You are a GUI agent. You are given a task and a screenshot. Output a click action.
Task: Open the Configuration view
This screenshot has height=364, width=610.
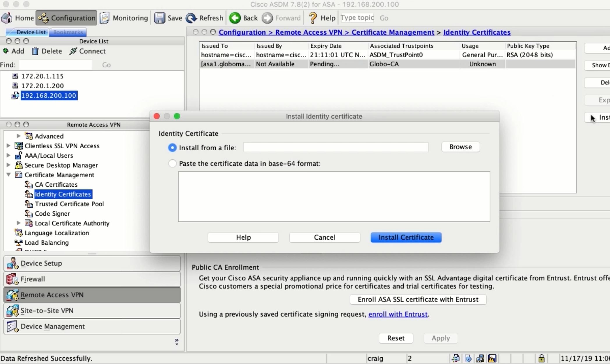tap(67, 18)
